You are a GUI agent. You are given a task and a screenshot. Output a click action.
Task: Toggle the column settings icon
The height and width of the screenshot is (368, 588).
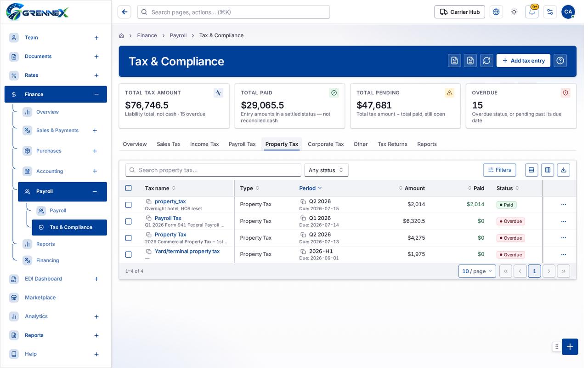(x=548, y=170)
